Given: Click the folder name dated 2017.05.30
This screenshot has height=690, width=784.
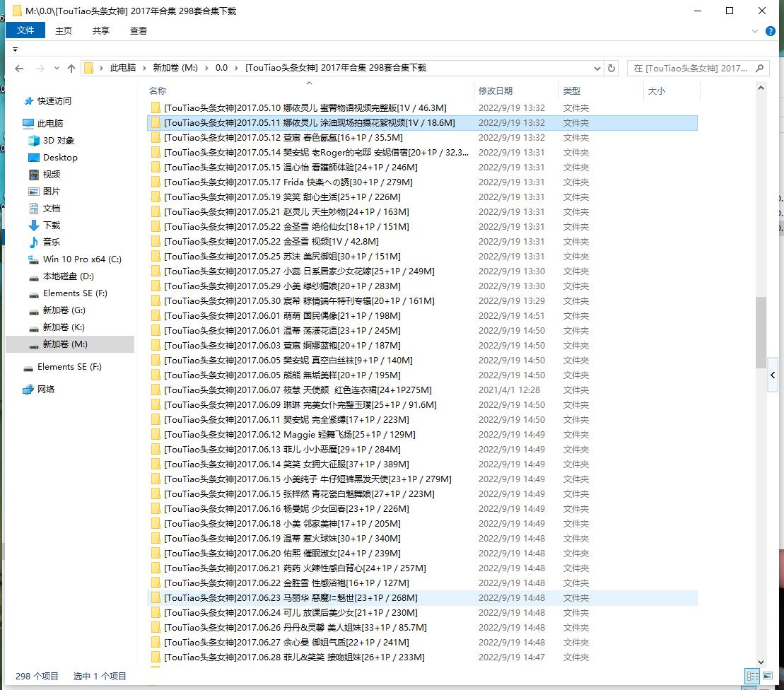Looking at the screenshot, I should click(300, 301).
